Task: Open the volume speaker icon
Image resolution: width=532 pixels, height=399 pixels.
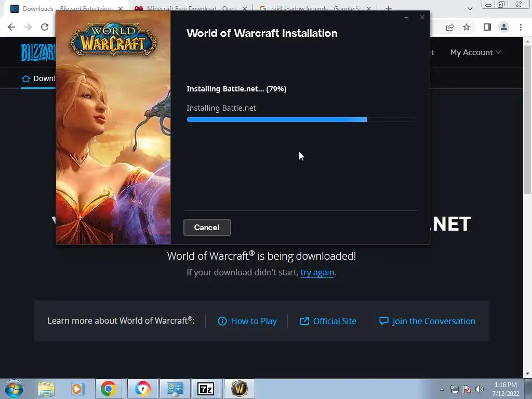Action: pos(480,389)
